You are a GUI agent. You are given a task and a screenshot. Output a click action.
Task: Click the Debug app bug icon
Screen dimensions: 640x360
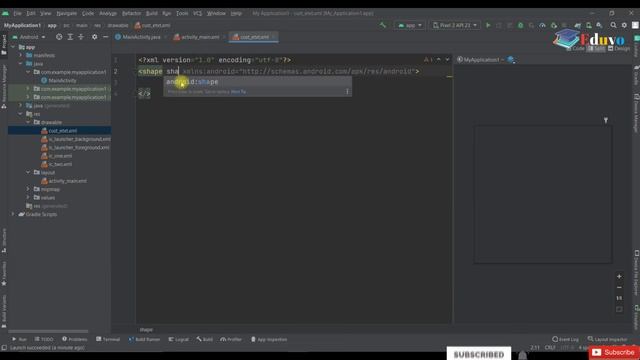[520, 25]
